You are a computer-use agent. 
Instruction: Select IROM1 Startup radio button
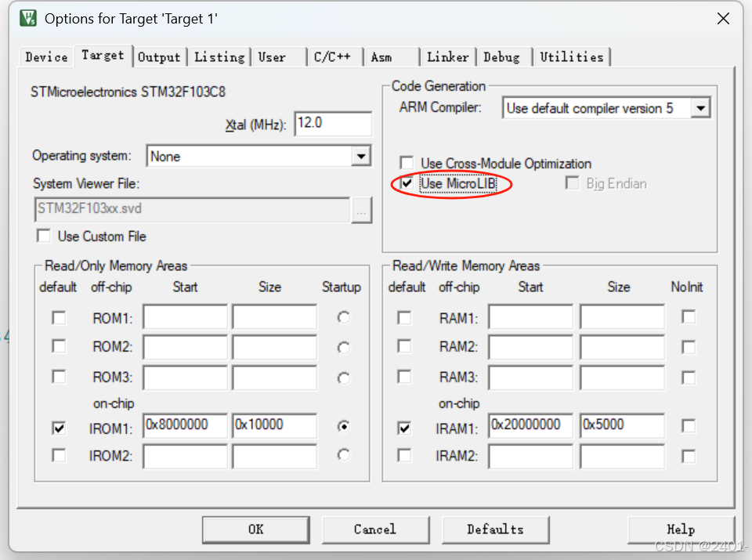343,426
